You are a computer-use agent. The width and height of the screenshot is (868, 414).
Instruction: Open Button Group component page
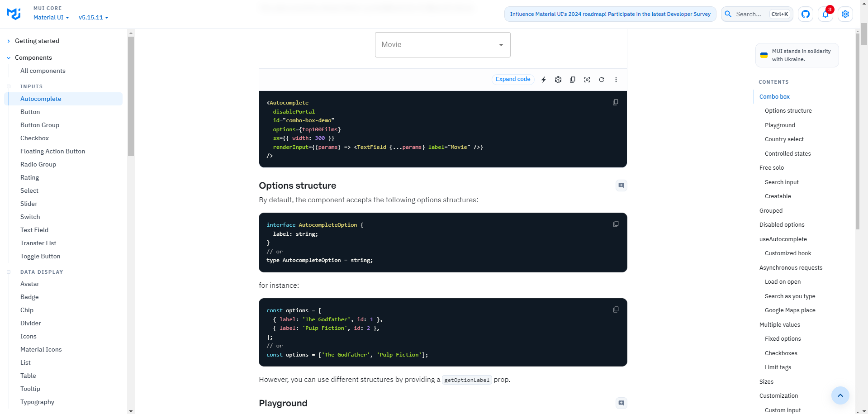[40, 125]
